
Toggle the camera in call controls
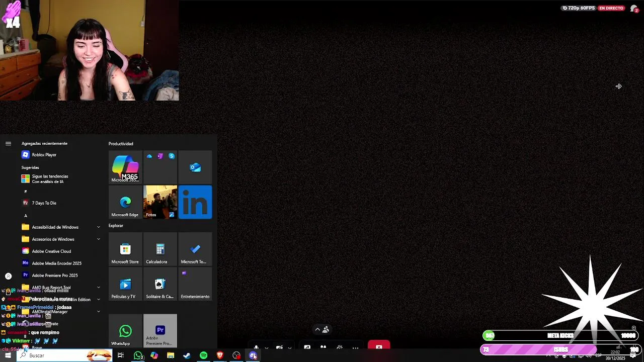[279, 347]
